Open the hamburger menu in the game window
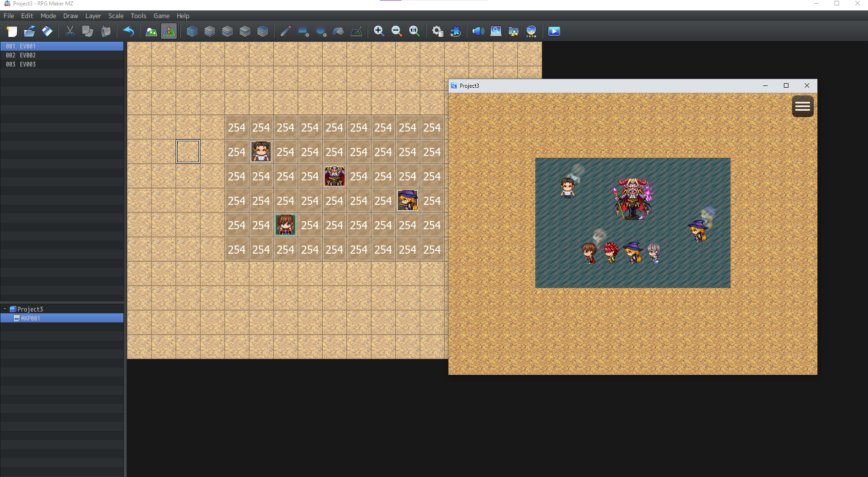 pyautogui.click(x=802, y=106)
